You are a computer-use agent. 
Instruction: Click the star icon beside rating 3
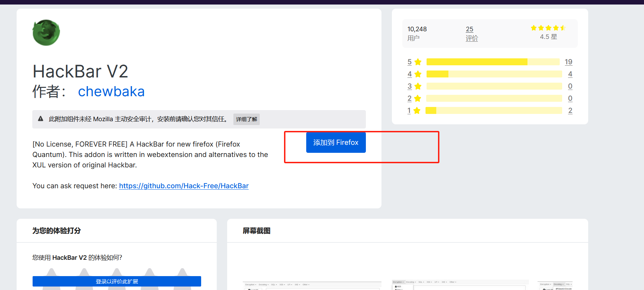coord(418,86)
